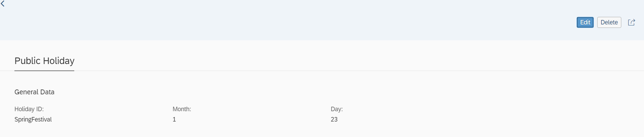Screen dimensions: 644x137
Task: Click blank area between Month and Day
Action: (261, 114)
